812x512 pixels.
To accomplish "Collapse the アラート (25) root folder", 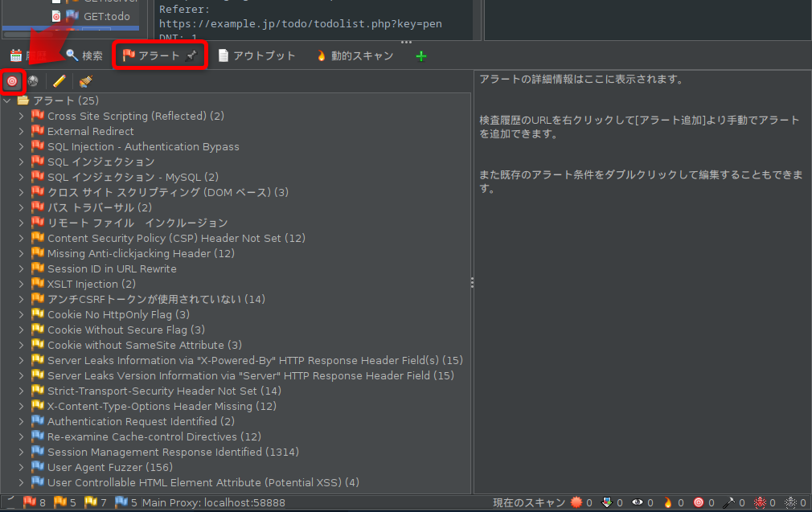I will click(x=7, y=101).
